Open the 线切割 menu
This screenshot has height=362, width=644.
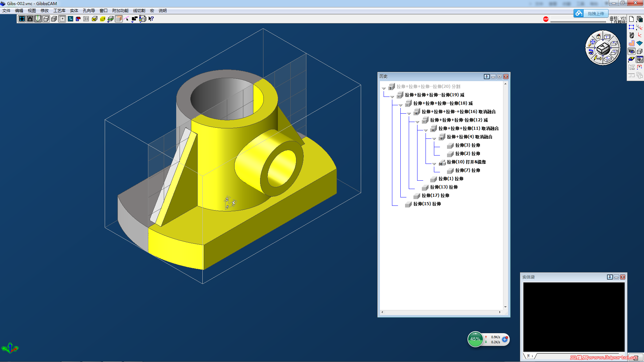pyautogui.click(x=139, y=11)
